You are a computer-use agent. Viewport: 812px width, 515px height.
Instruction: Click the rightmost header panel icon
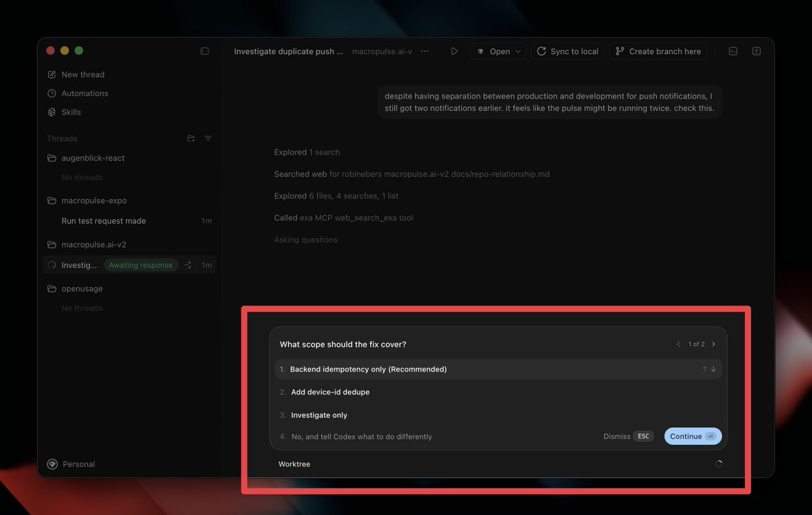tap(757, 51)
